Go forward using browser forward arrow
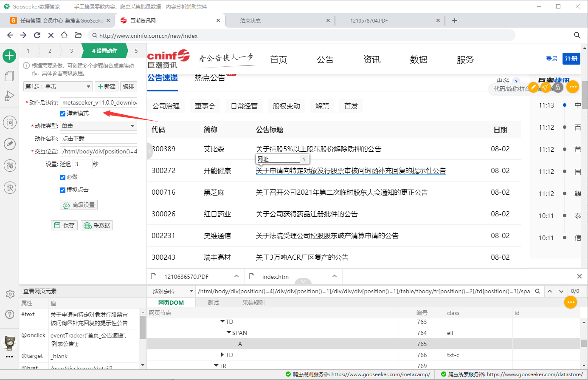The width and height of the screenshot is (588, 380). coord(23,35)
